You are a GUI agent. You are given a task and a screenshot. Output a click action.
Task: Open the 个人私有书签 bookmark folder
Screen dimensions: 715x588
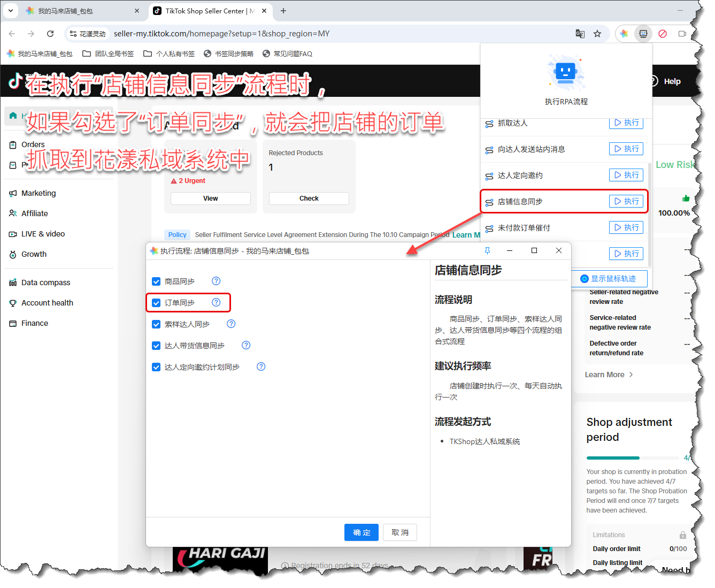pos(169,54)
